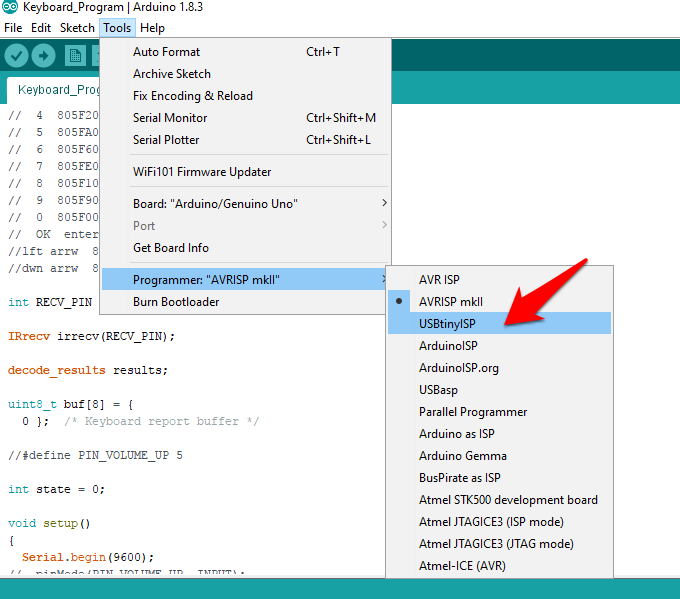Screen dimensions: 680x599
Task: Click the 'int state = 0;' line
Action: tap(56, 489)
